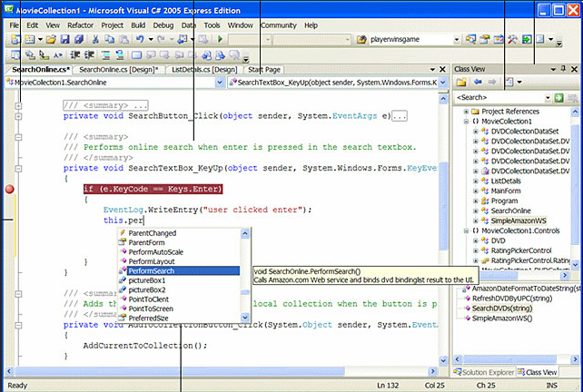Select SimpleAmazonWS class in Class View

pyautogui.click(x=519, y=220)
